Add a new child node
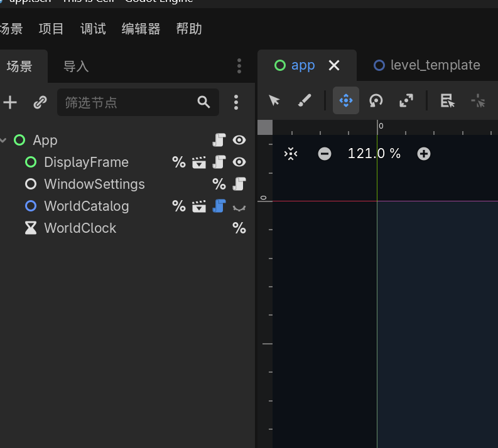Image resolution: width=498 pixels, height=448 pixels. [x=10, y=102]
